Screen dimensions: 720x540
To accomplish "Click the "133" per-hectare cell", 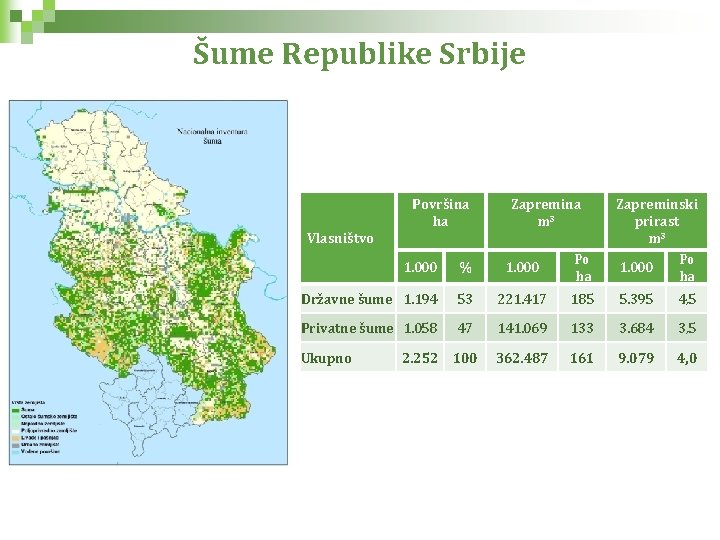I will (x=582, y=328).
